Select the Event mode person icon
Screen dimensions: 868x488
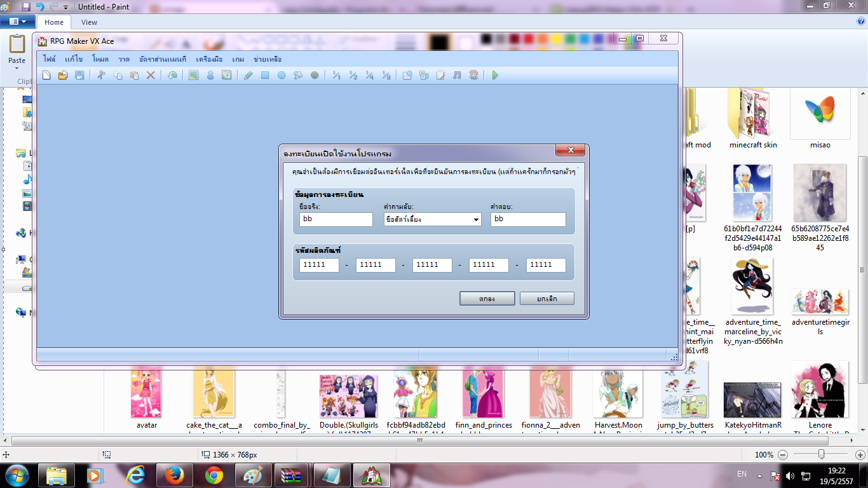pyautogui.click(x=210, y=76)
